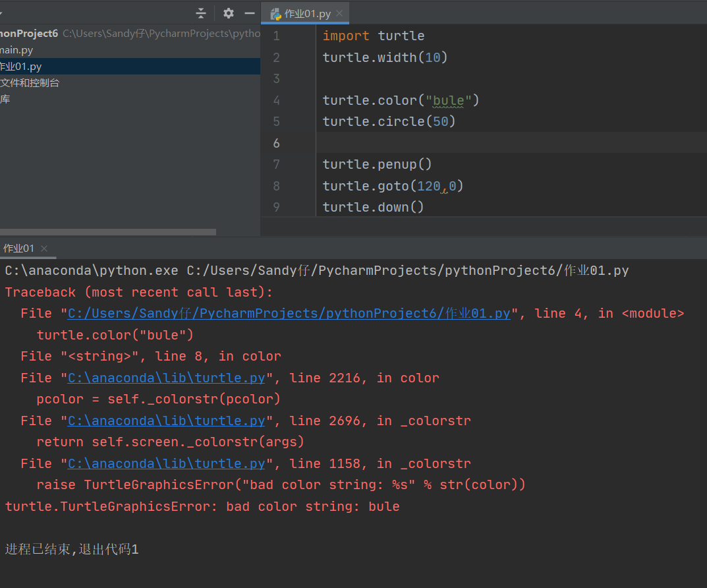Click File "<string>", line 8 console line

pyautogui.click(x=151, y=356)
